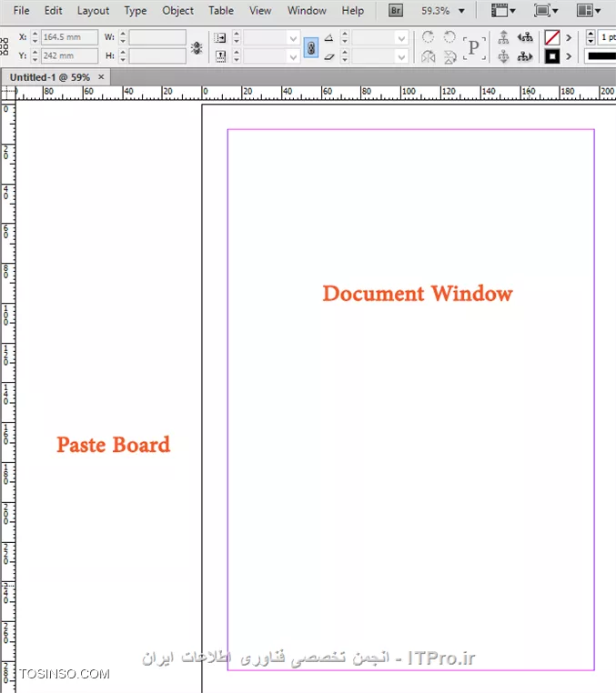Viewport: 616px width, 693px height.
Task: Select the Untitled-1 @ 59% document tab
Action: [49, 77]
